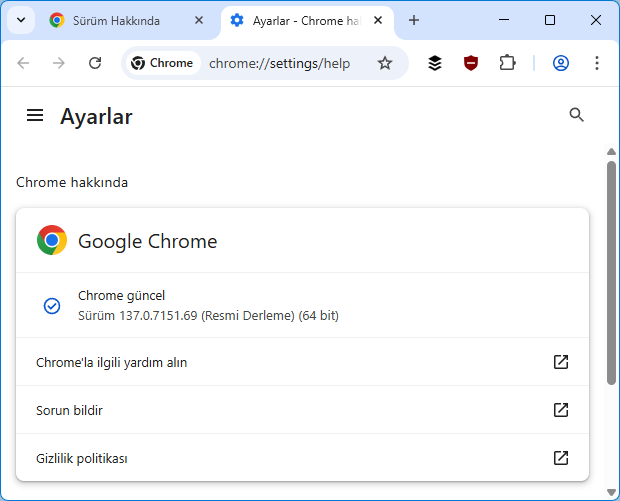This screenshot has height=501, width=620.
Task: Bookmark this page with star icon
Action: point(384,63)
